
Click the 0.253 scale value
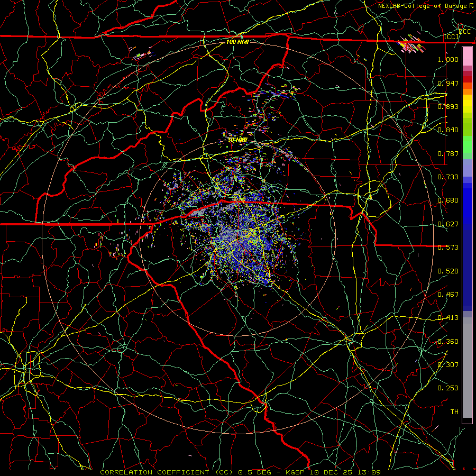coord(448,388)
